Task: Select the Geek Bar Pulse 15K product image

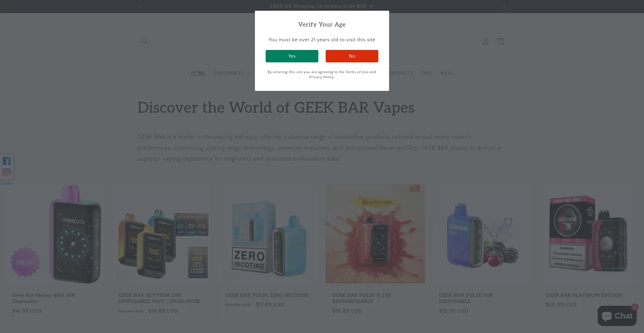Action: pyautogui.click(x=482, y=233)
